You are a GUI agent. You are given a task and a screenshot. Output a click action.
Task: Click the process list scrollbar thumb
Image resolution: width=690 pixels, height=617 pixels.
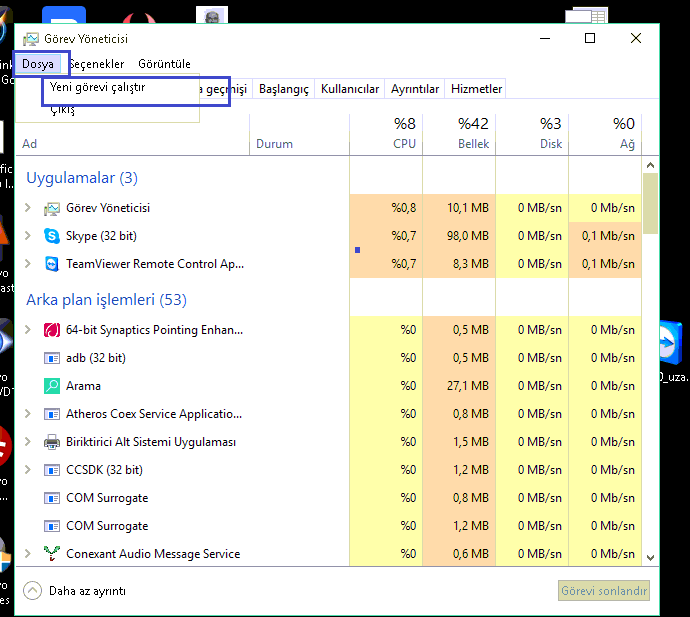coord(650,204)
